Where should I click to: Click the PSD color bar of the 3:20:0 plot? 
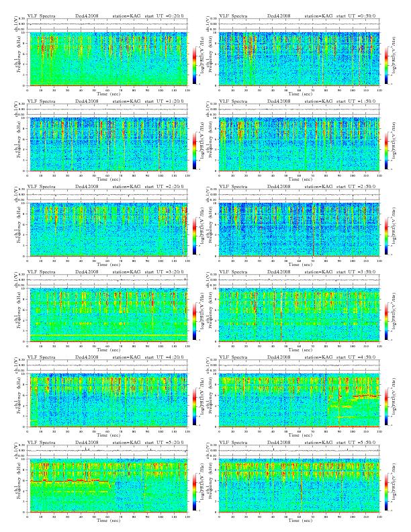[194, 321]
